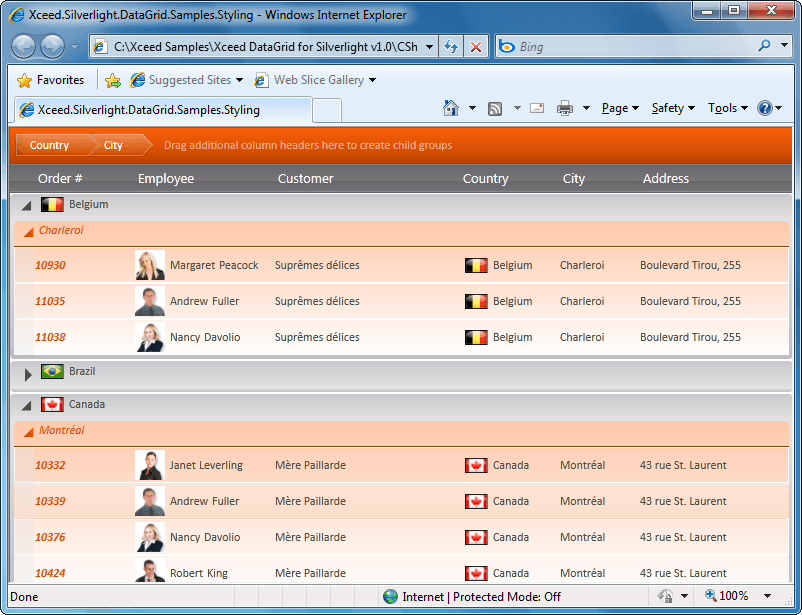Click the Add to Favorites Bar star icon

click(113, 80)
